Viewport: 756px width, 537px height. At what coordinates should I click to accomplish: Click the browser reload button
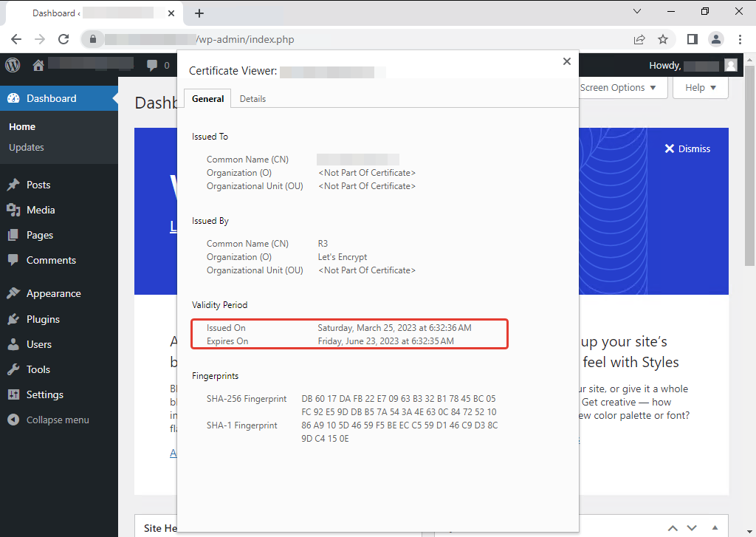63,39
